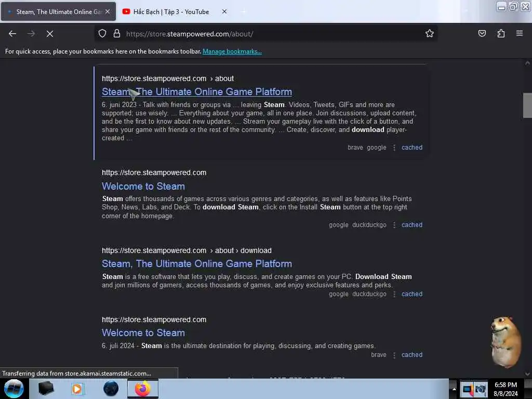Open the three-dot menu of first result
This screenshot has width=532, height=399.
[x=394, y=148]
